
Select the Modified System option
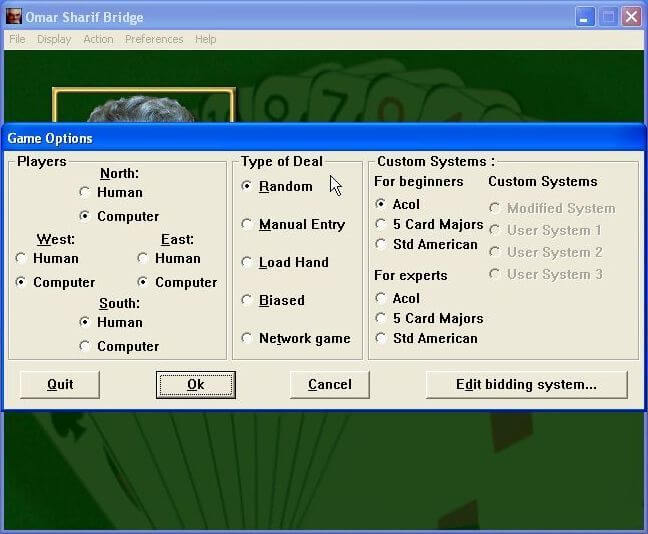[x=552, y=208]
